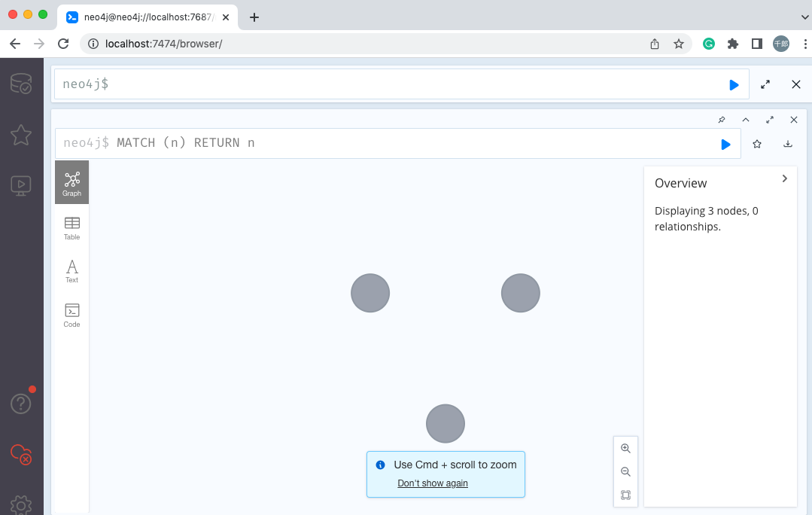Screen dimensions: 812x515
Task: Share this page icon in address bar
Action: (655, 44)
